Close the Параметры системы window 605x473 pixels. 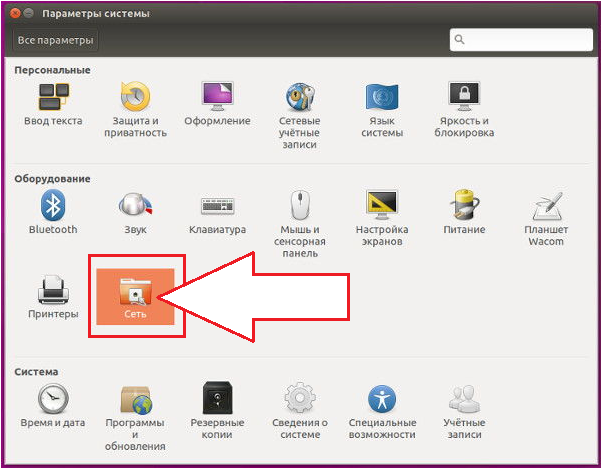pyautogui.click(x=15, y=14)
